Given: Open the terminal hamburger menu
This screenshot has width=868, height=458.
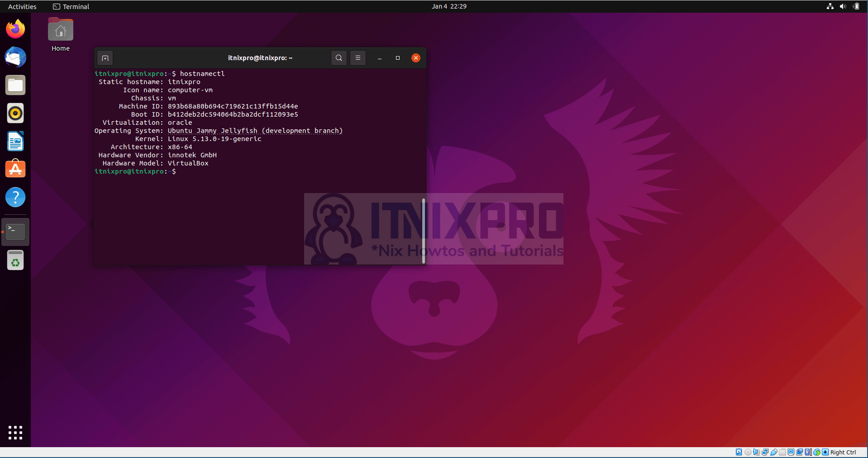Looking at the screenshot, I should point(358,58).
